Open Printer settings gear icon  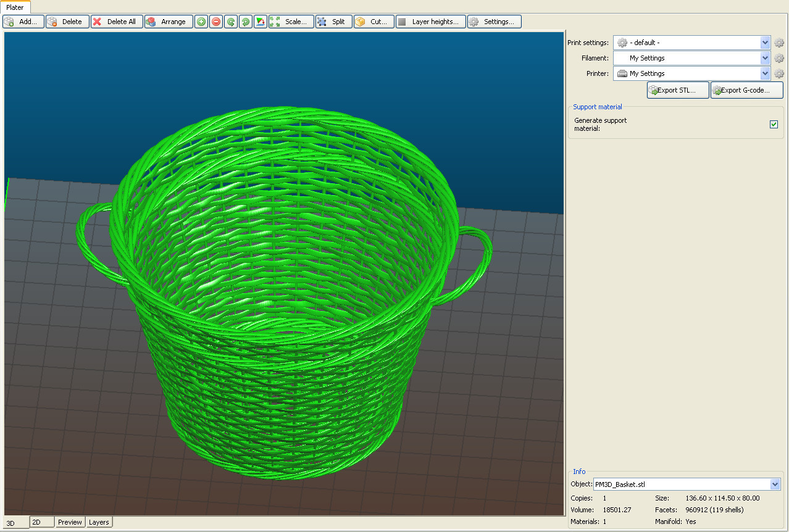(779, 73)
